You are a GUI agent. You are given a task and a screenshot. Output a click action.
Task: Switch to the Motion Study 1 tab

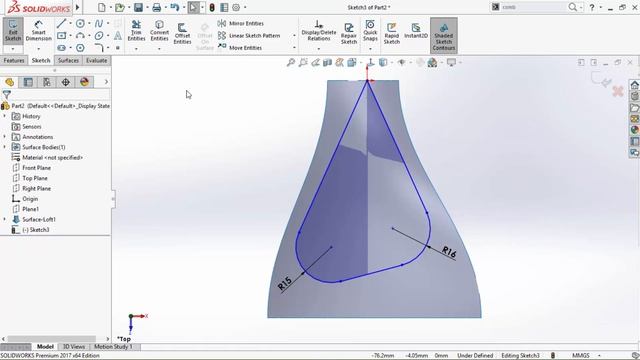(113, 347)
